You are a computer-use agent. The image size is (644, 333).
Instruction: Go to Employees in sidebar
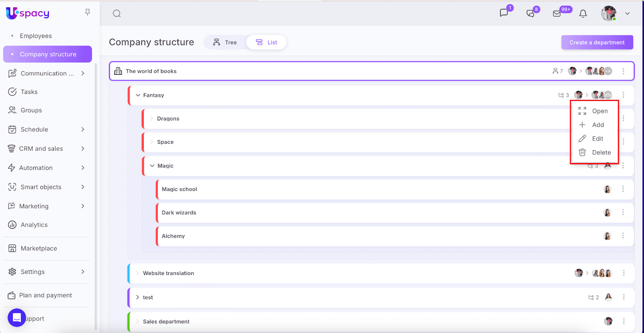(36, 36)
